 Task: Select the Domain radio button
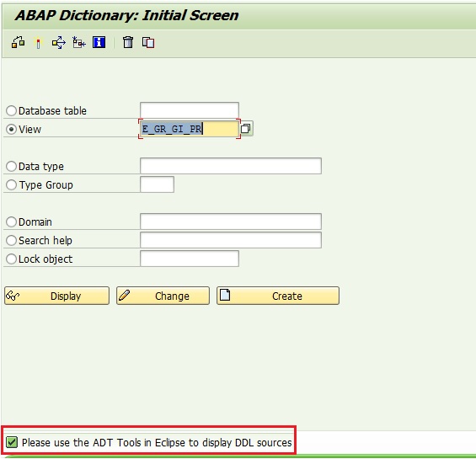click(x=11, y=221)
